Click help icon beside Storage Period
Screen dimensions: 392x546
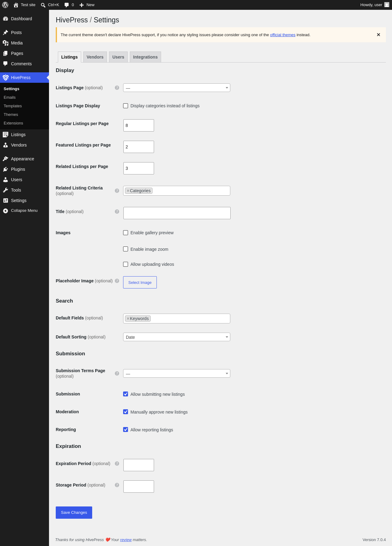tap(117, 485)
